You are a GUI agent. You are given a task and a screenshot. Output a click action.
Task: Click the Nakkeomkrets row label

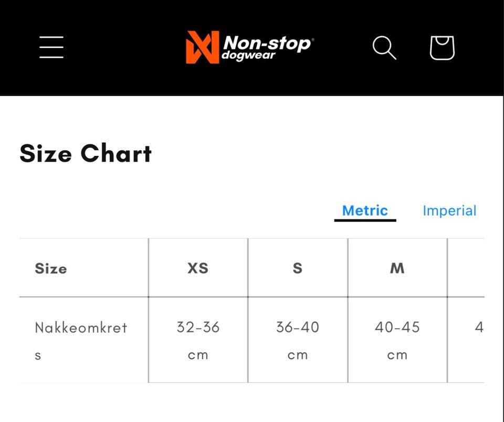pyautogui.click(x=80, y=328)
